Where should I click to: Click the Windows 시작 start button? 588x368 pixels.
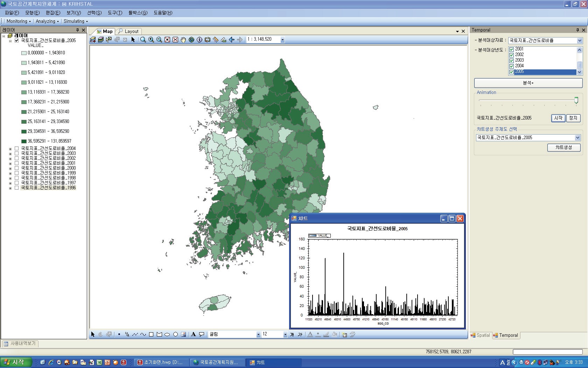click(x=16, y=362)
